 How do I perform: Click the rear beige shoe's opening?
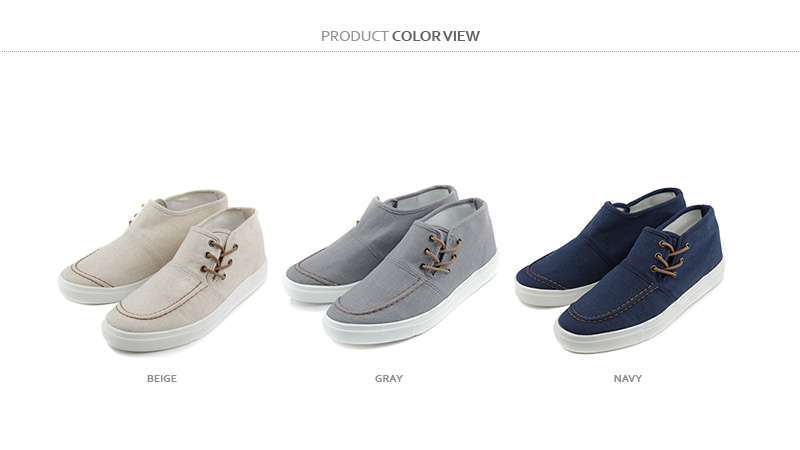point(194,200)
